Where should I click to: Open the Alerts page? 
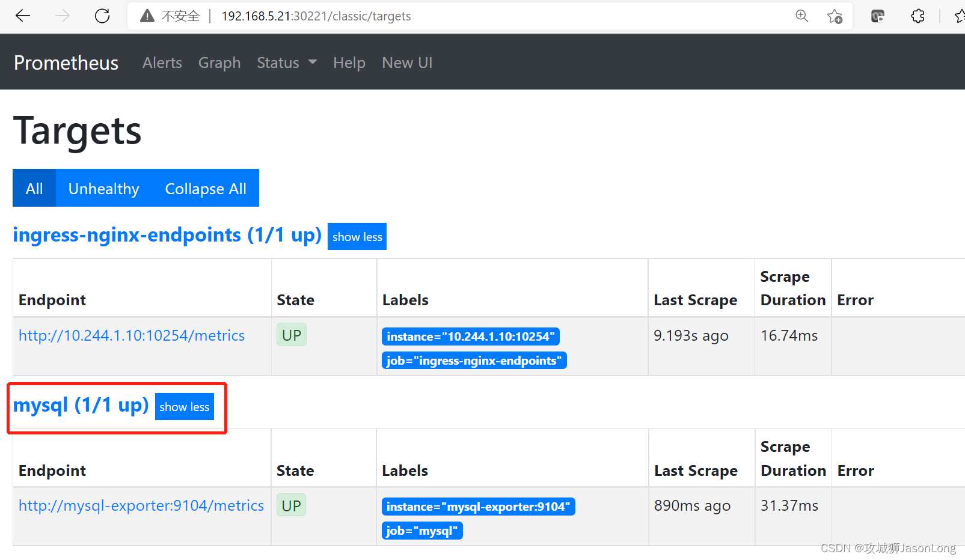(x=162, y=62)
